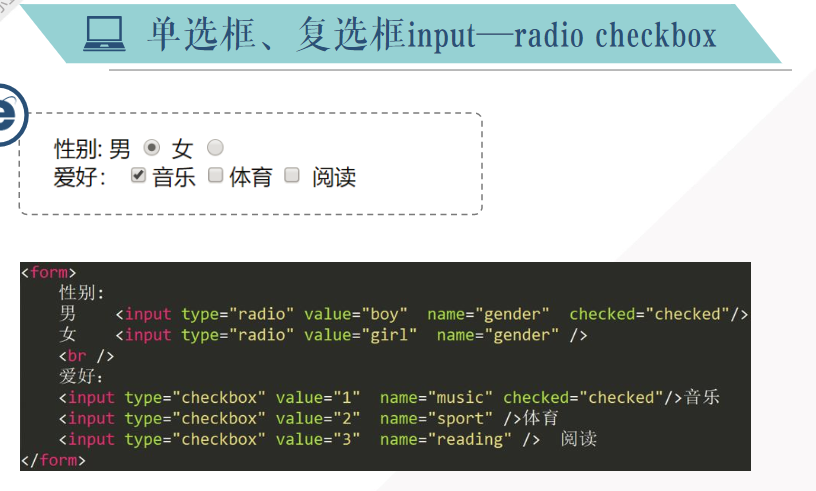Select the 女 radio button

215,148
